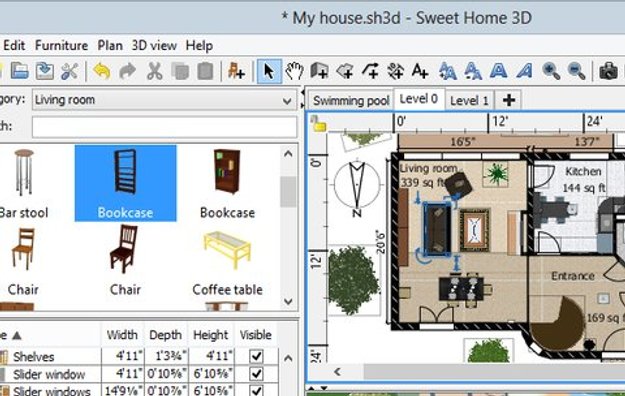625x396 pixels.
Task: Switch to the Level 1 tab
Action: coord(469,100)
